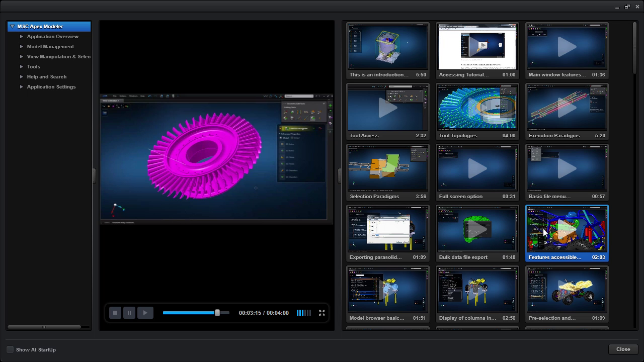Click the play button in video controls

coord(145,313)
